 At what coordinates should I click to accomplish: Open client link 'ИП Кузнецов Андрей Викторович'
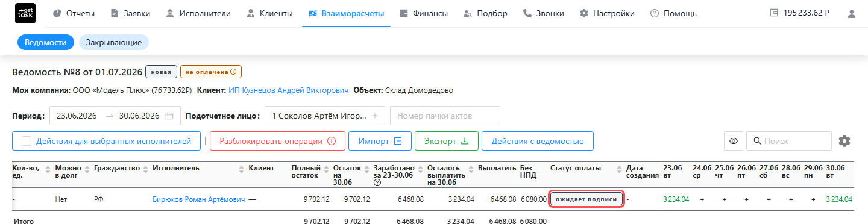[x=288, y=90]
